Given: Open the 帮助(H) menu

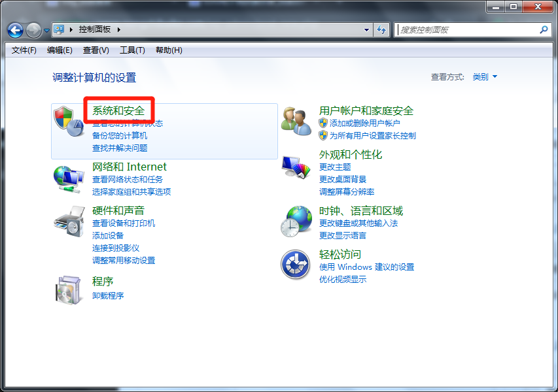Looking at the screenshot, I should [x=169, y=50].
